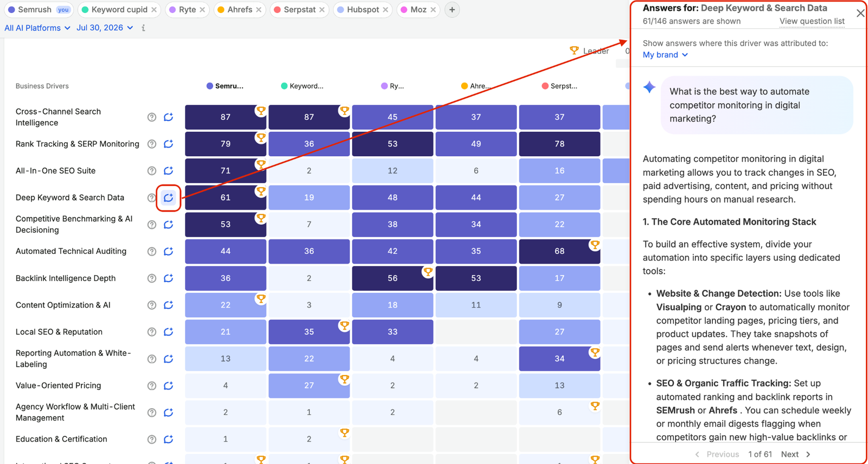This screenshot has height=464, width=868.
Task: Open the Jul 30, 2026 date picker
Action: click(x=105, y=28)
